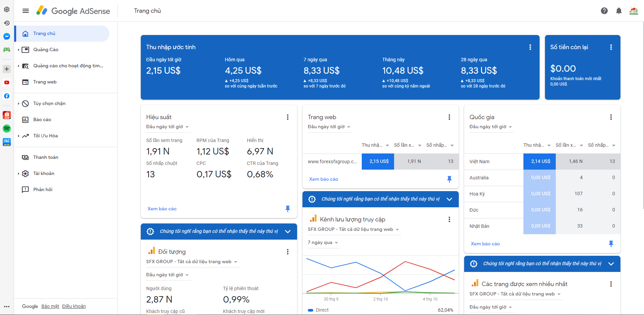
Task: Open options menu of Kênh lưu lượng truy cập card
Action: pyautogui.click(x=449, y=219)
